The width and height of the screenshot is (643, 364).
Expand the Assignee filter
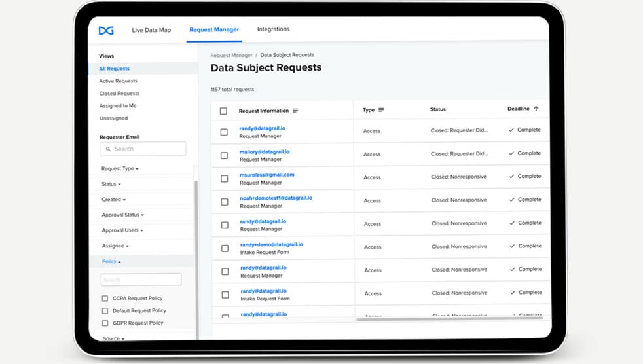pyautogui.click(x=115, y=246)
